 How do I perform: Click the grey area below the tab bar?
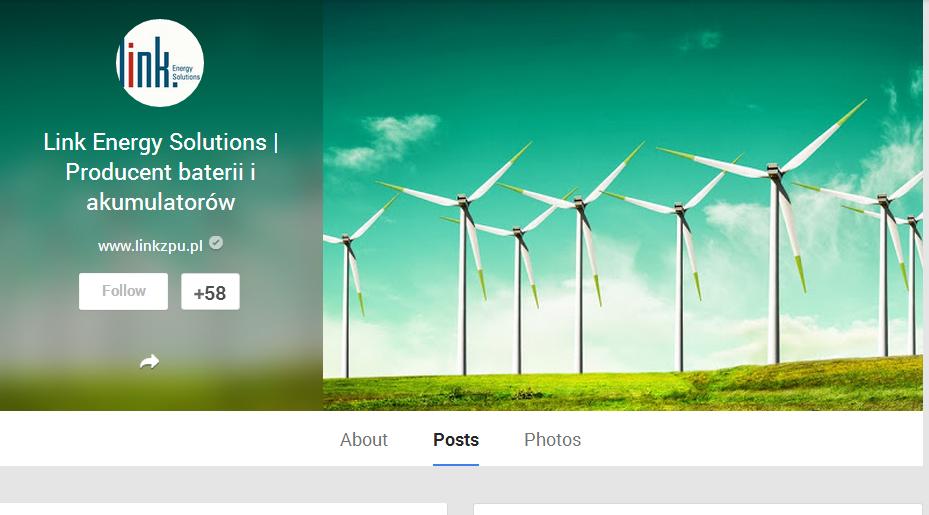(462, 484)
